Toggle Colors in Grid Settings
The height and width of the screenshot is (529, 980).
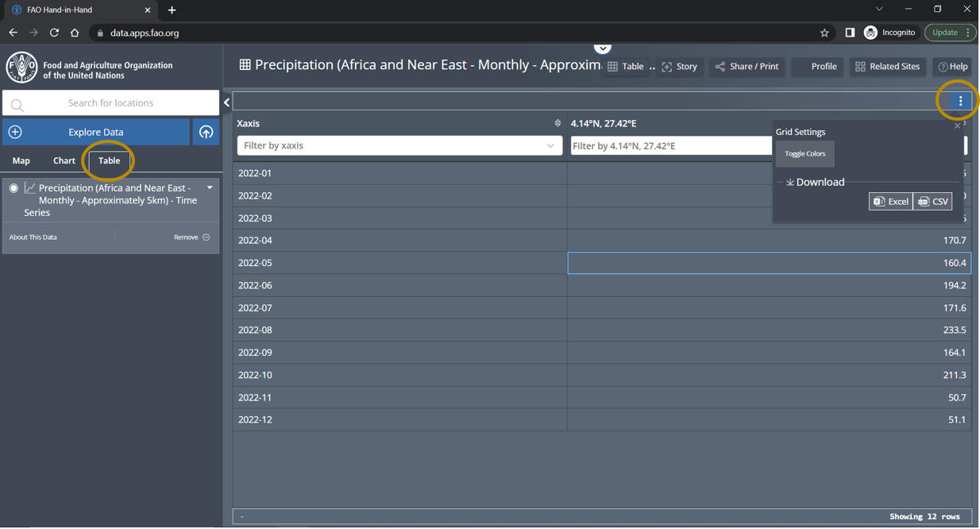[x=804, y=154]
